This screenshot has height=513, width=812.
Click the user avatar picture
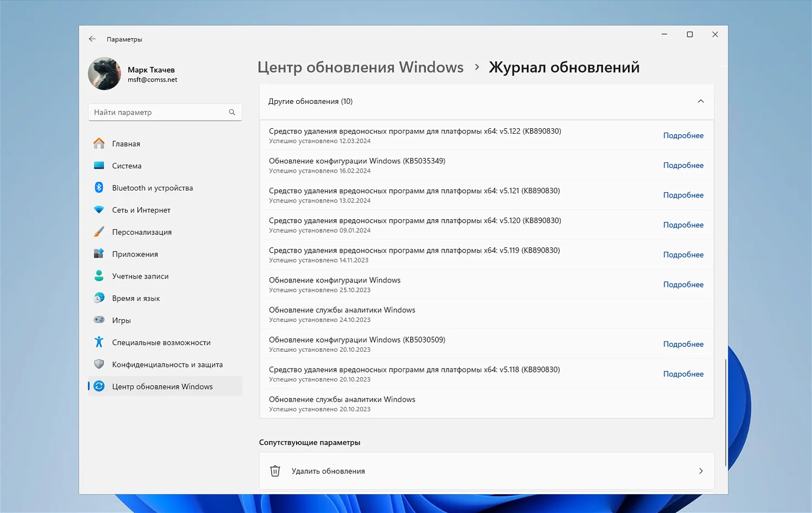point(104,74)
